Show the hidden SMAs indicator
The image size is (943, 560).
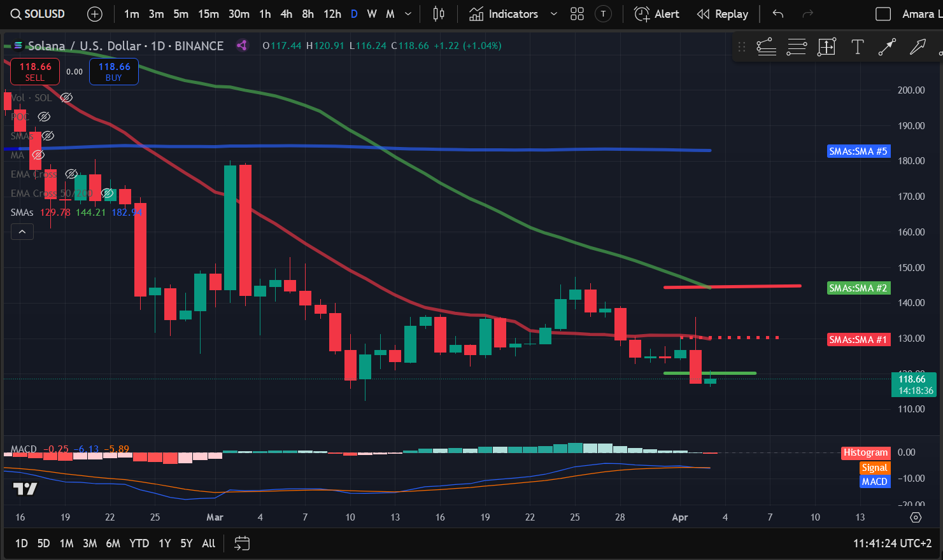pos(48,136)
